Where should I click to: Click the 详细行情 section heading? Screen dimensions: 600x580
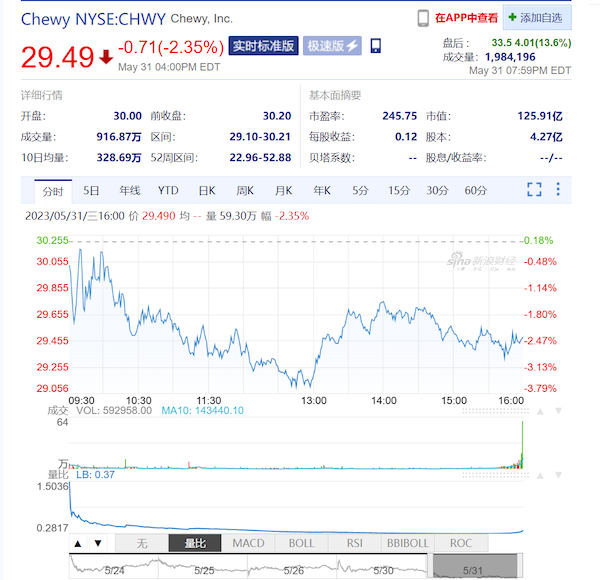42,95
